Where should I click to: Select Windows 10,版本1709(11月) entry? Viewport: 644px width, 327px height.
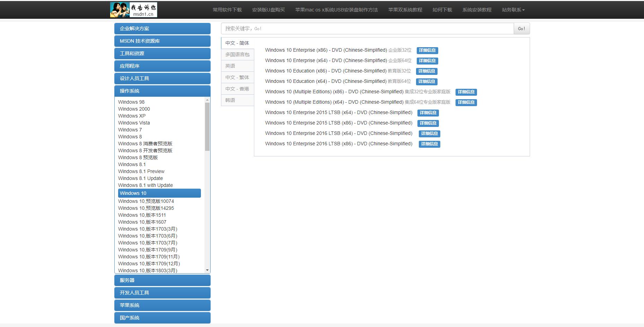pyautogui.click(x=149, y=257)
